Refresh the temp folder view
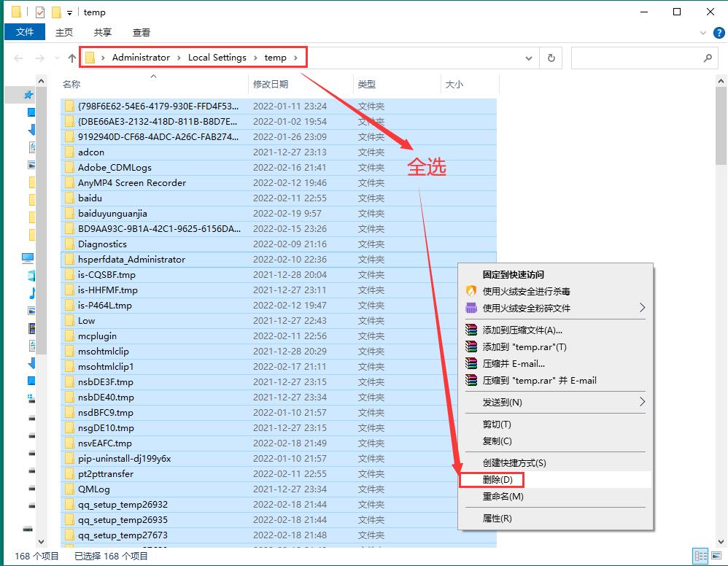 [551, 58]
